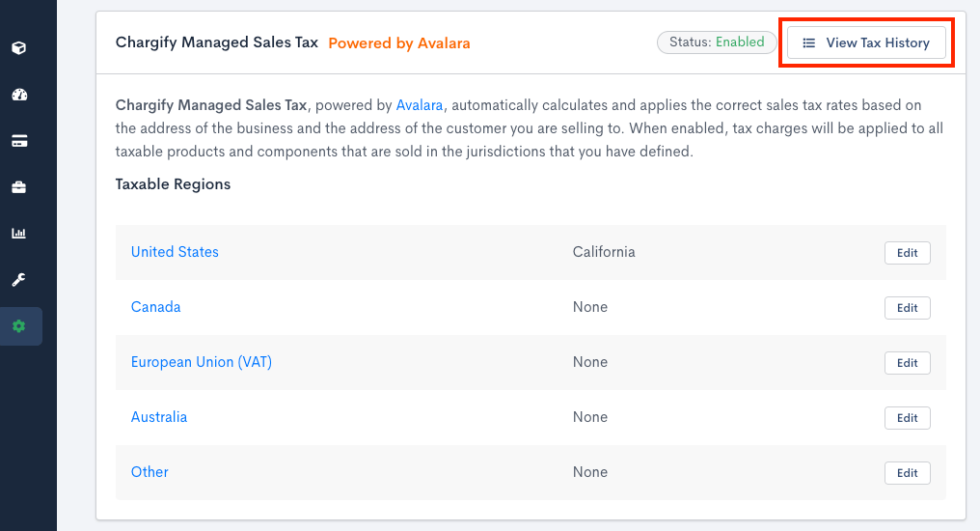This screenshot has height=531, width=980.
Task: Edit the United States taxable region
Action: (x=907, y=253)
